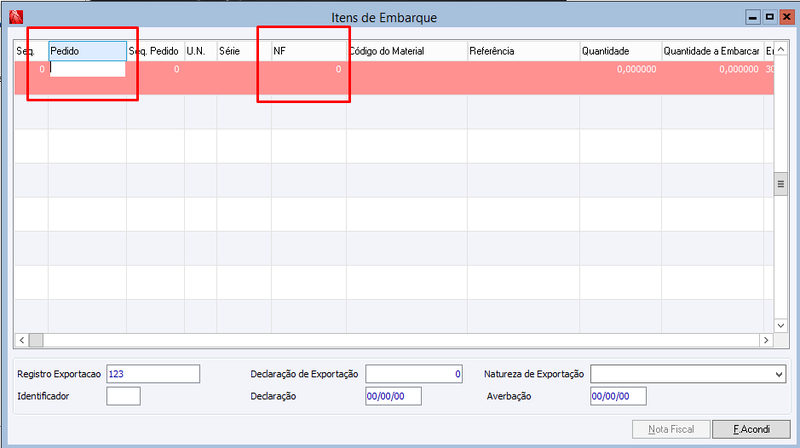800x448 pixels.
Task: Click the red application icon in title bar
Action: click(16, 17)
